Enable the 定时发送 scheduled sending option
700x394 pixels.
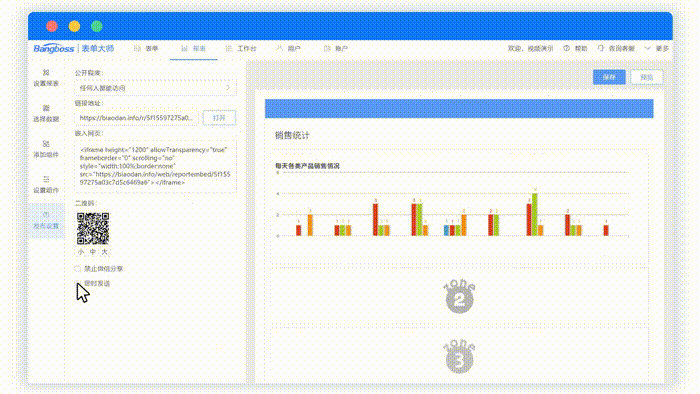tap(78, 283)
